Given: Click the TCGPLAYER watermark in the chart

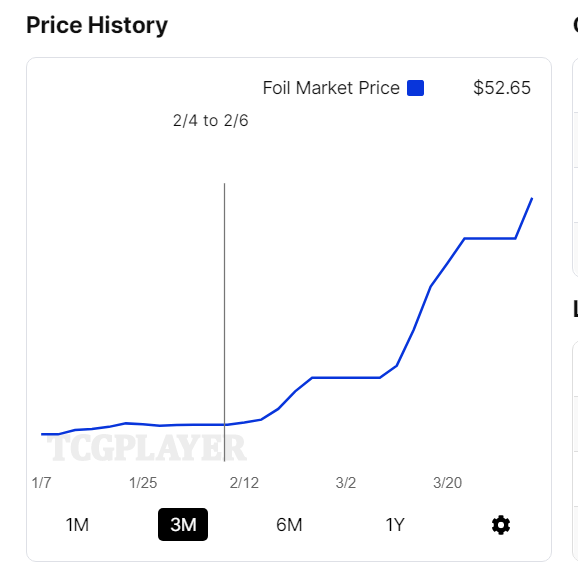Looking at the screenshot, I should click(146, 448).
